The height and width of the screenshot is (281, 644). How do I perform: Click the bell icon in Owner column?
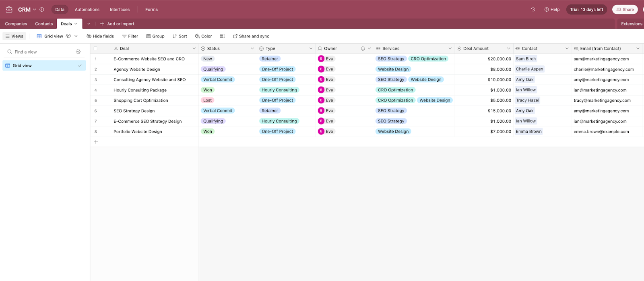pyautogui.click(x=363, y=48)
